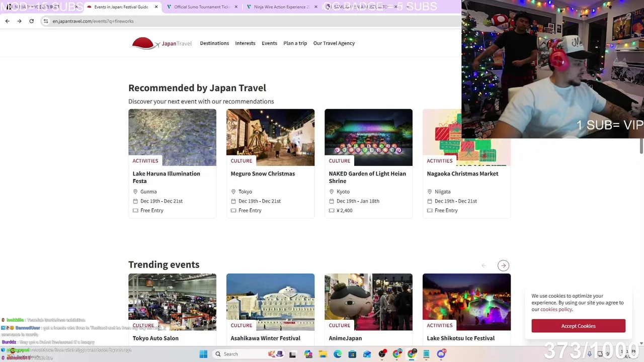Screen dimensions: 644x362
Task: Open the cookies policy link
Action: (556, 309)
